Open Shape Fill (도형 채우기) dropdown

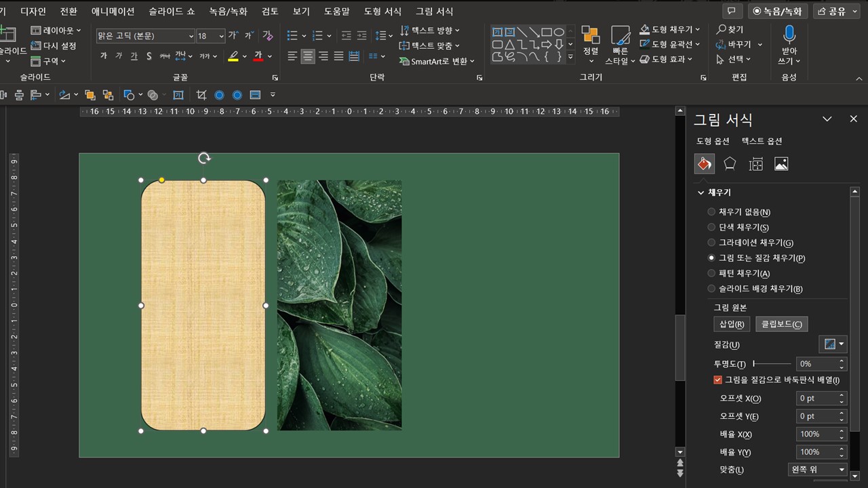(x=671, y=30)
